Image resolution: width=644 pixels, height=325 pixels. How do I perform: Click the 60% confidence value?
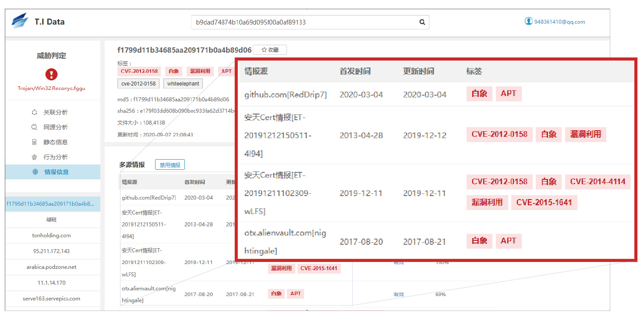tap(440, 294)
